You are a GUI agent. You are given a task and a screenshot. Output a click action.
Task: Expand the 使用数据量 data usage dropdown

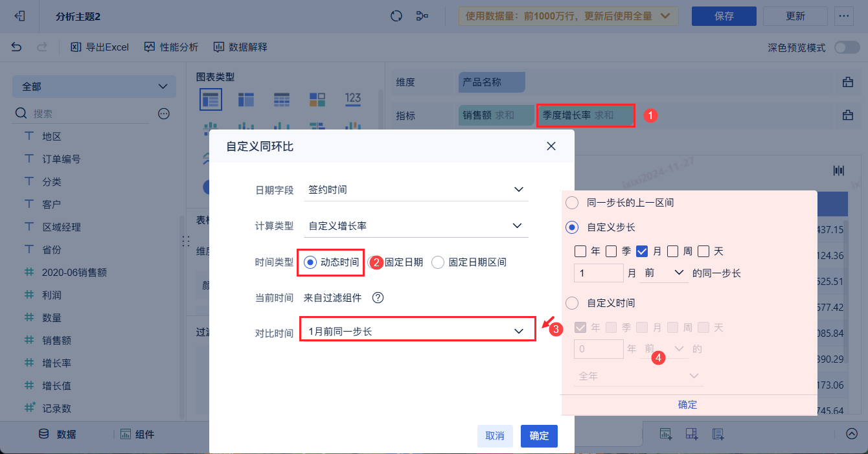pos(568,16)
